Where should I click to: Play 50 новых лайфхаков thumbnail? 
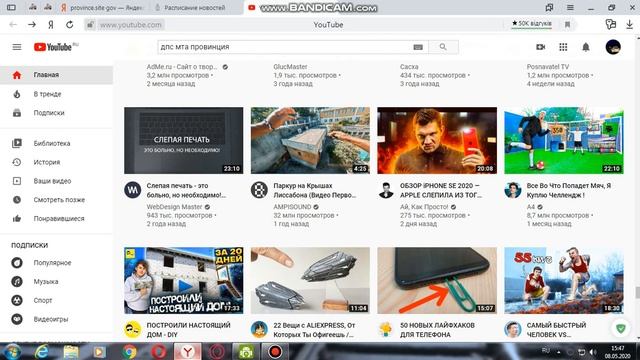click(437, 280)
